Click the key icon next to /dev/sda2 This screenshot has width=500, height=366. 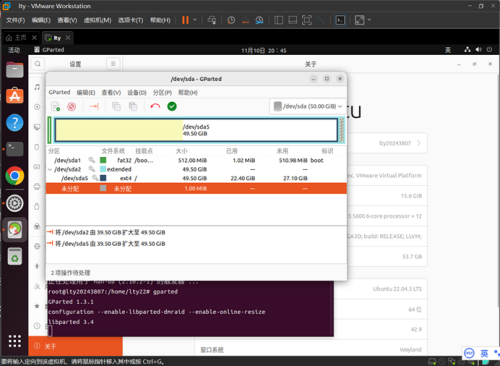coord(91,169)
